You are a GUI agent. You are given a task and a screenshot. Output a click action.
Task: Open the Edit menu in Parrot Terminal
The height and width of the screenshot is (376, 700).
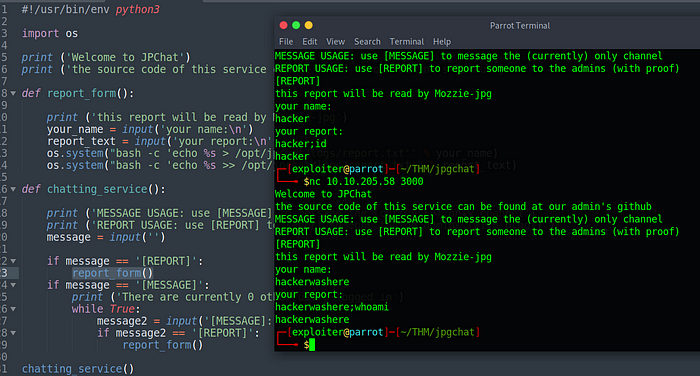click(x=309, y=42)
